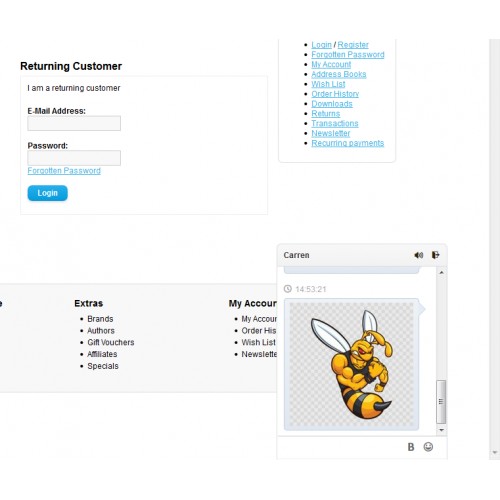Open the Wish List sidebar link

pos(328,84)
